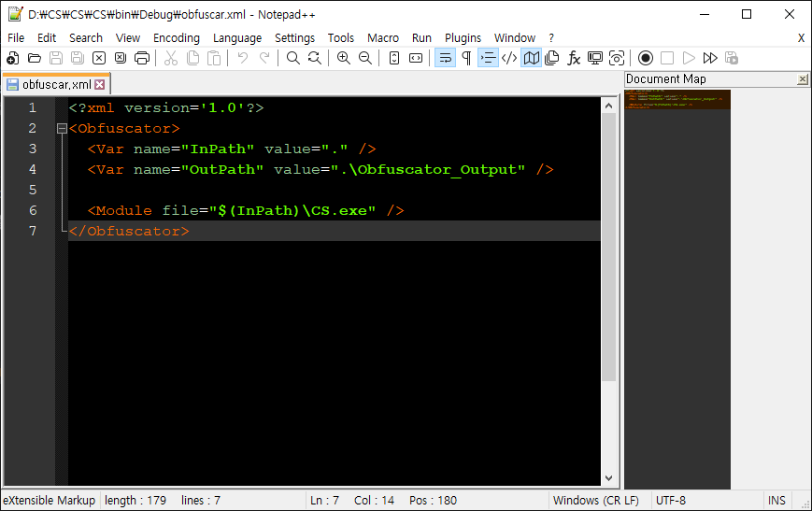The width and height of the screenshot is (812, 511).
Task: Click line number 6 in the margin
Action: coord(33,210)
